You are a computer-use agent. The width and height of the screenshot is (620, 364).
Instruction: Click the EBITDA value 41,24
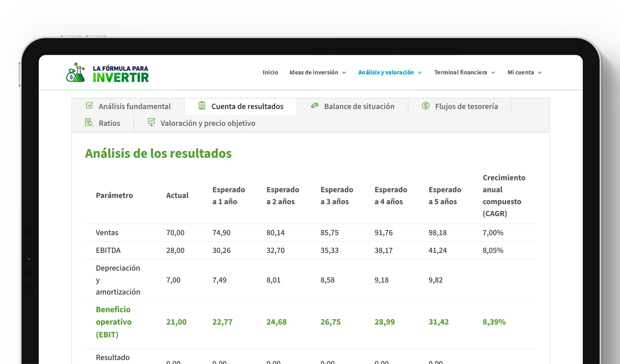coord(437,251)
